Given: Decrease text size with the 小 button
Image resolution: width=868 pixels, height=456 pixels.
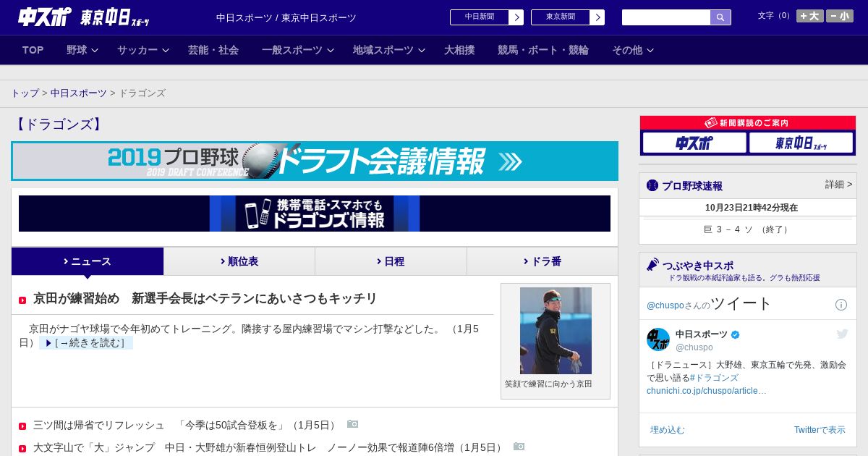Looking at the screenshot, I should (840, 16).
